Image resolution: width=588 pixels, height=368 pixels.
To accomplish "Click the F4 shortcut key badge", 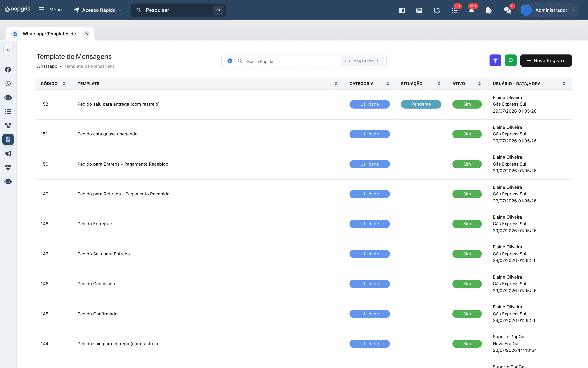I will (218, 10).
